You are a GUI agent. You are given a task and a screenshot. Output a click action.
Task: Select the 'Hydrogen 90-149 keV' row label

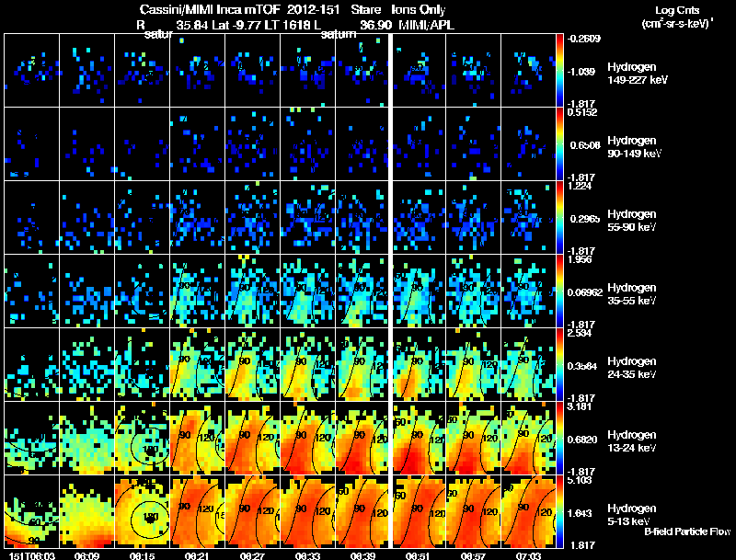(x=635, y=147)
